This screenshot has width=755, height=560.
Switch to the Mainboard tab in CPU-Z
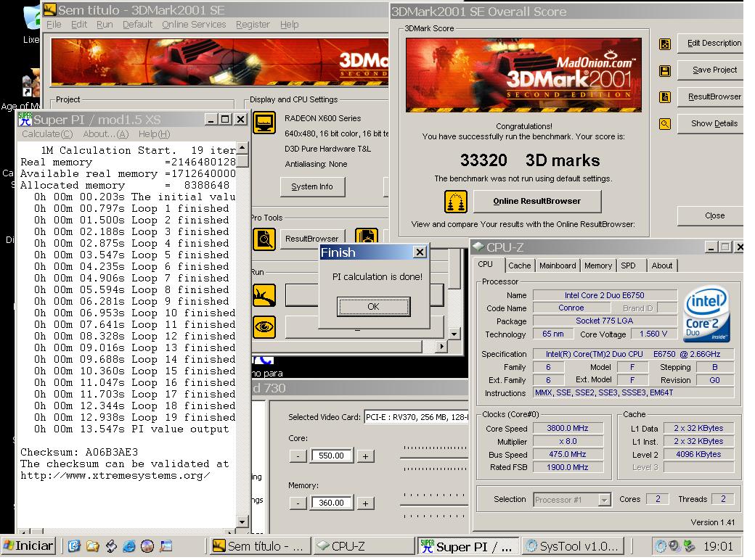tap(558, 266)
